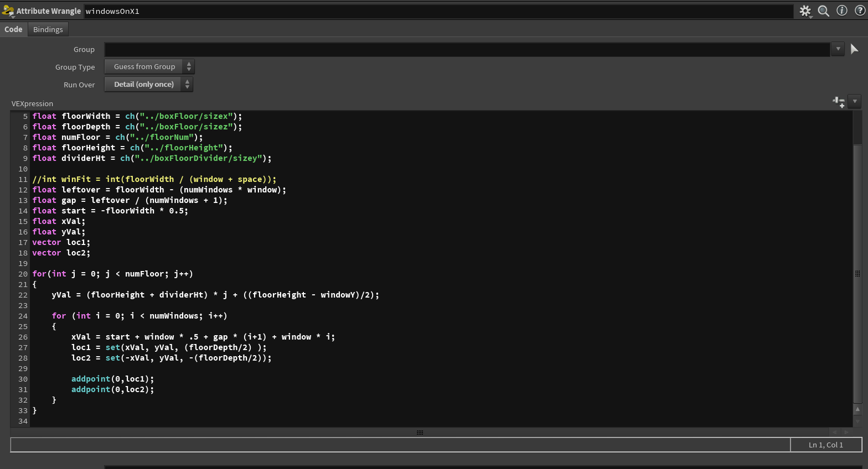Place cursor on line 6 floorDepth declaration

point(137,127)
